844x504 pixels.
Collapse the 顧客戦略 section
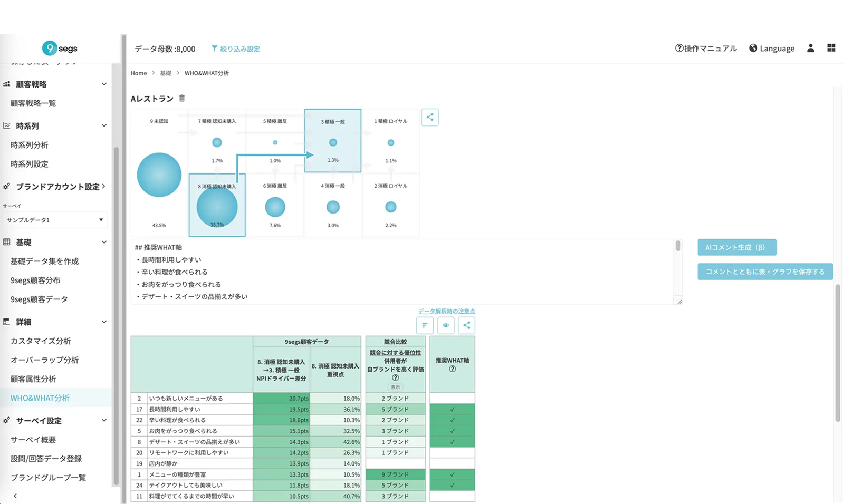[104, 84]
